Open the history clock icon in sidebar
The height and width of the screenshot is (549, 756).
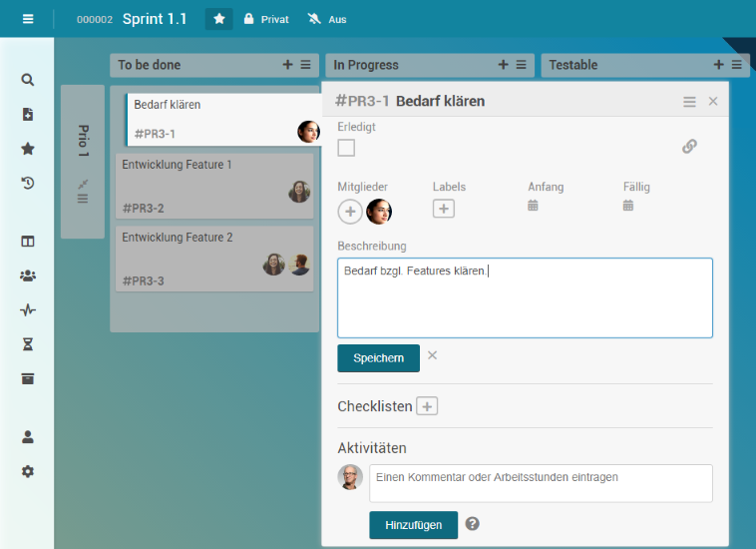pyautogui.click(x=28, y=183)
